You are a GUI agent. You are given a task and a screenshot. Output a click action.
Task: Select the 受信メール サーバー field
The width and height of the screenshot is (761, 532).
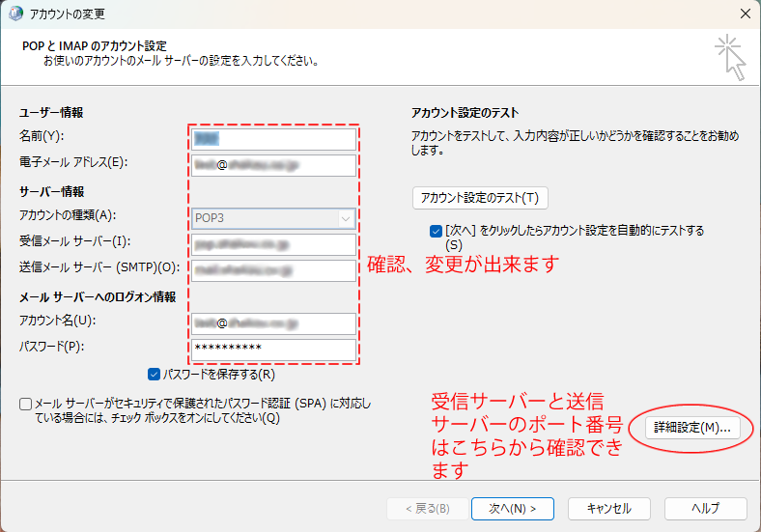pyautogui.click(x=273, y=244)
